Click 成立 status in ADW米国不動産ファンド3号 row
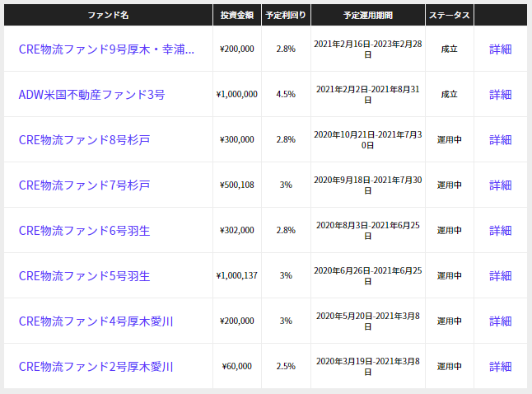Viewport: 532px width, 394px height. (x=449, y=95)
